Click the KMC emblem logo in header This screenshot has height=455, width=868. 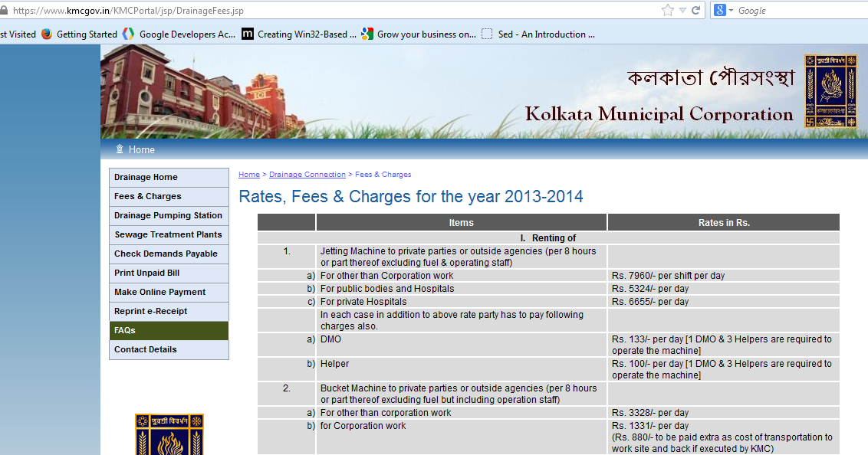click(830, 90)
